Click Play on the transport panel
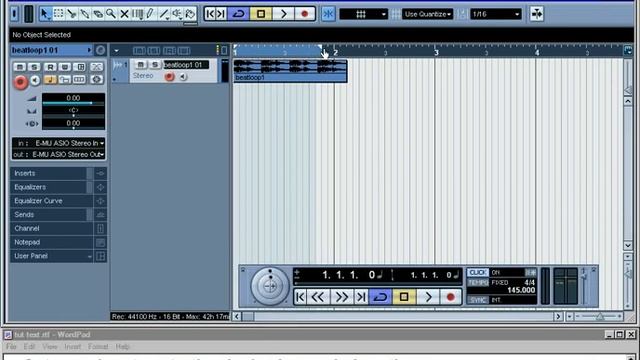 428,297
